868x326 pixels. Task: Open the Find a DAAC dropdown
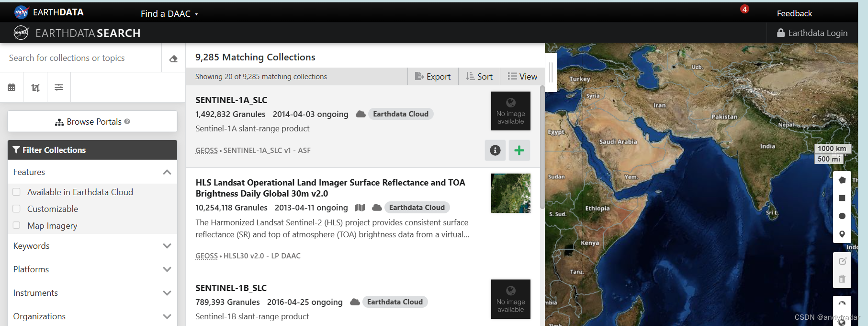(x=169, y=13)
